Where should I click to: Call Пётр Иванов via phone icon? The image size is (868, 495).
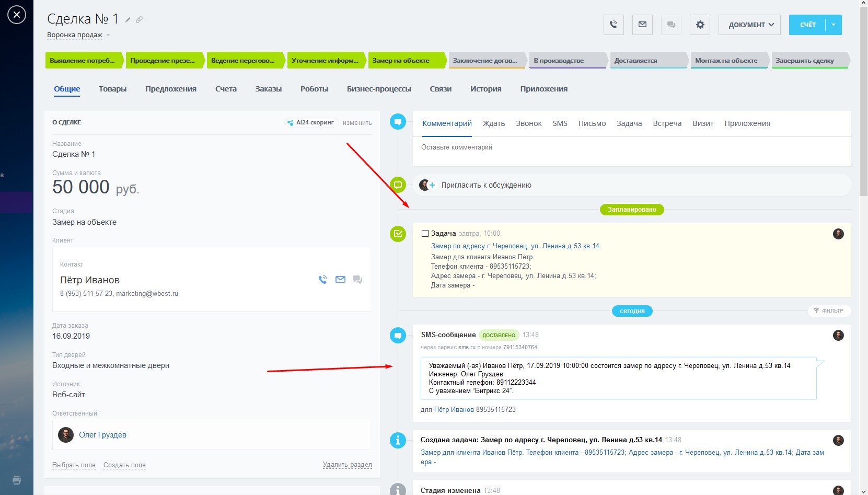coord(323,280)
